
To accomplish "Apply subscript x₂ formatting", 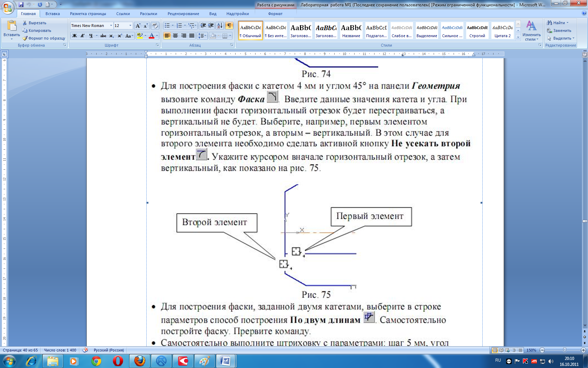I will click(112, 36).
